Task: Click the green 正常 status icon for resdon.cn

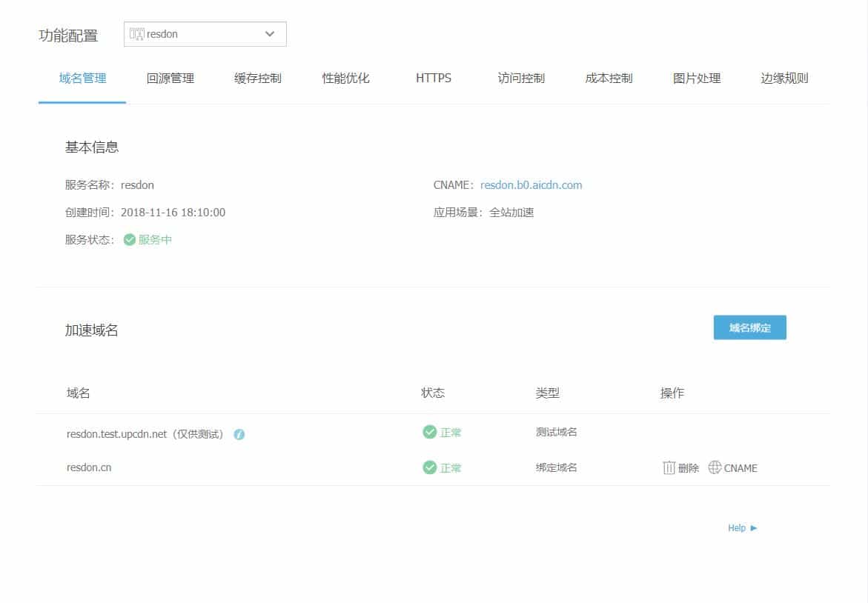Action: (x=429, y=467)
